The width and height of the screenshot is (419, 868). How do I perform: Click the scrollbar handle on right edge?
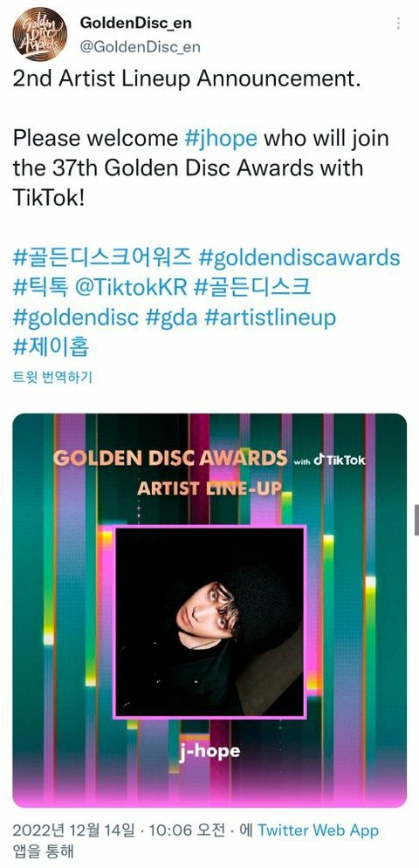pos(416,520)
